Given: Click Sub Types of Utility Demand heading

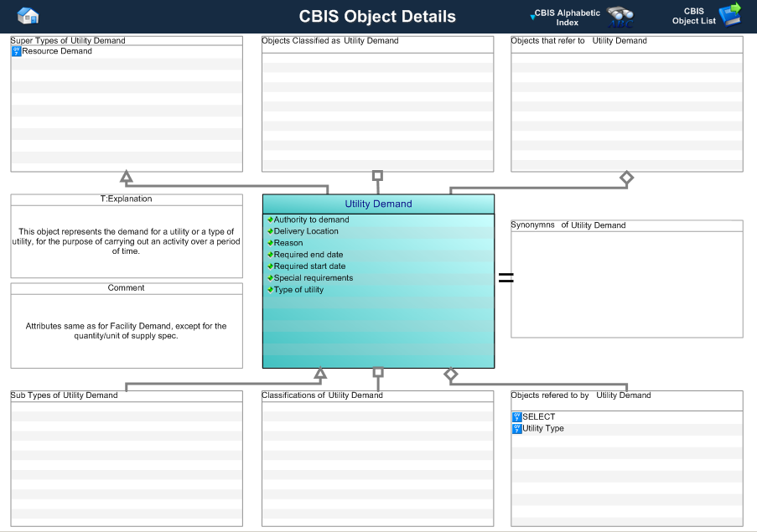Looking at the screenshot, I should point(65,395).
